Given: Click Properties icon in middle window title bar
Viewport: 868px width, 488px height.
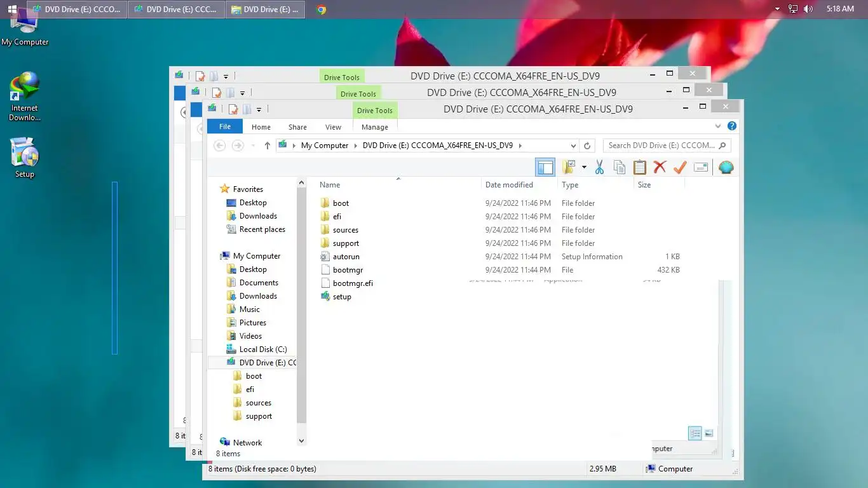Looking at the screenshot, I should (217, 93).
